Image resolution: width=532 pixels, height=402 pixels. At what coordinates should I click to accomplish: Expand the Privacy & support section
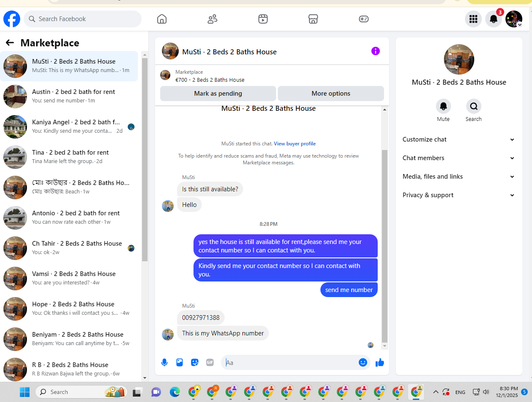click(x=459, y=195)
